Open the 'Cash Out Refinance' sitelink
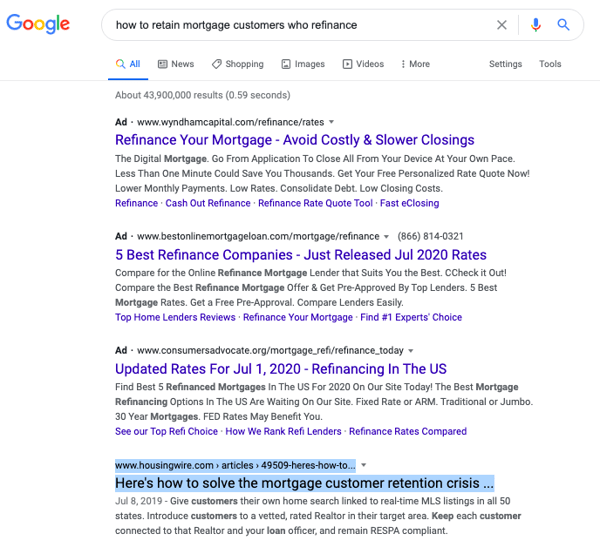600x554 pixels. coord(208,203)
